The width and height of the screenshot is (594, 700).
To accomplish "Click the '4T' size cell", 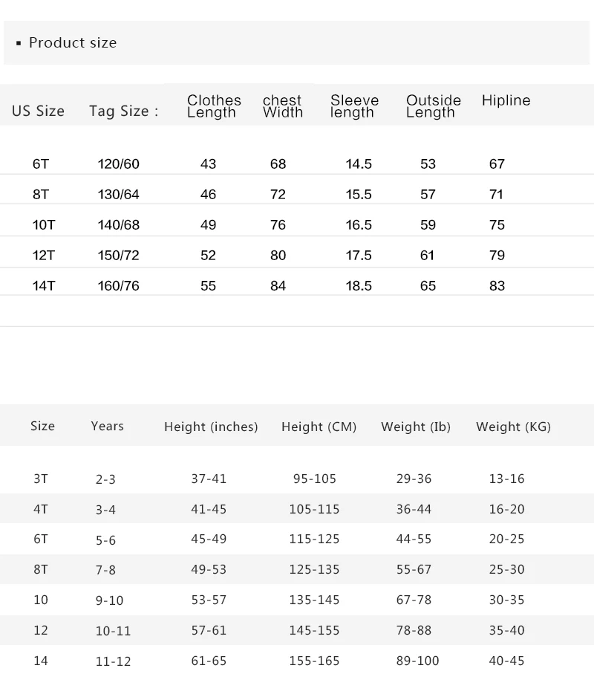I will pyautogui.click(x=41, y=509).
